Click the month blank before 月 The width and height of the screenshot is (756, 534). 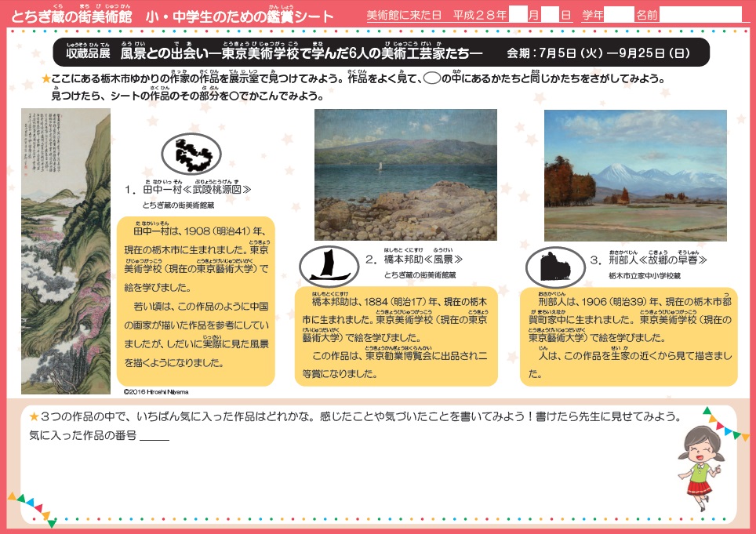[x=518, y=15]
